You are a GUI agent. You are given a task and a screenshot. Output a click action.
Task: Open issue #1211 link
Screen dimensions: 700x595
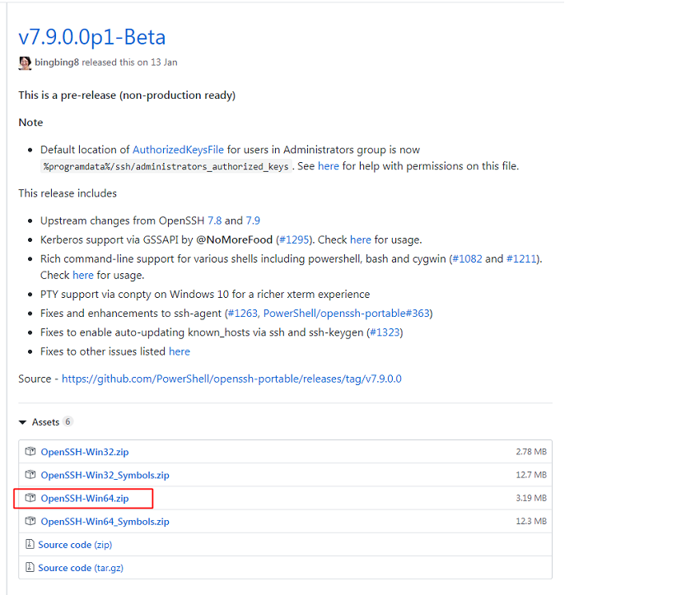(x=521, y=259)
